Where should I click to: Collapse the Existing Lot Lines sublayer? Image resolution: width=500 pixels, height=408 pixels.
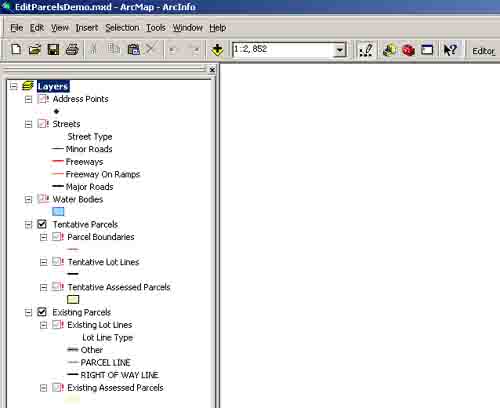[x=43, y=325]
